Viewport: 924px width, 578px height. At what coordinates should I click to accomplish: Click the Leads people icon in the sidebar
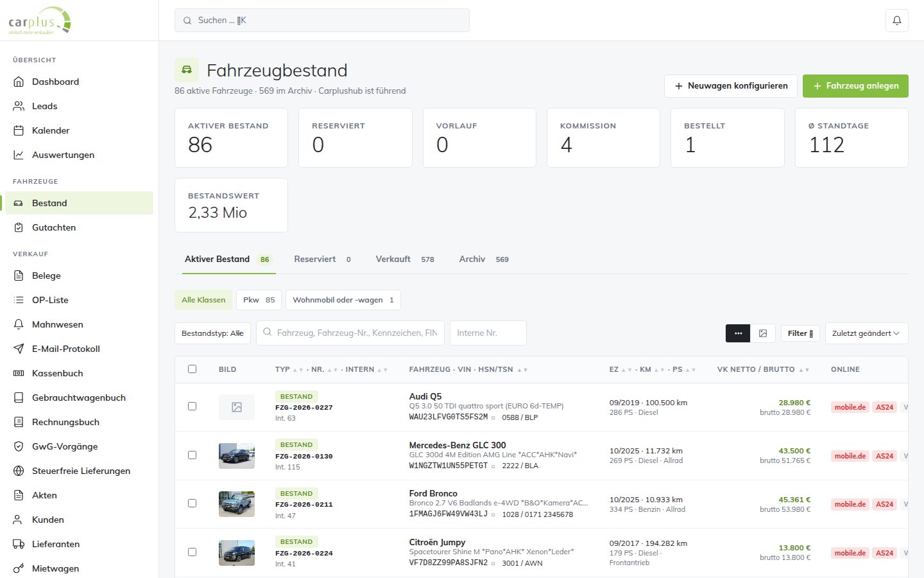tap(19, 106)
